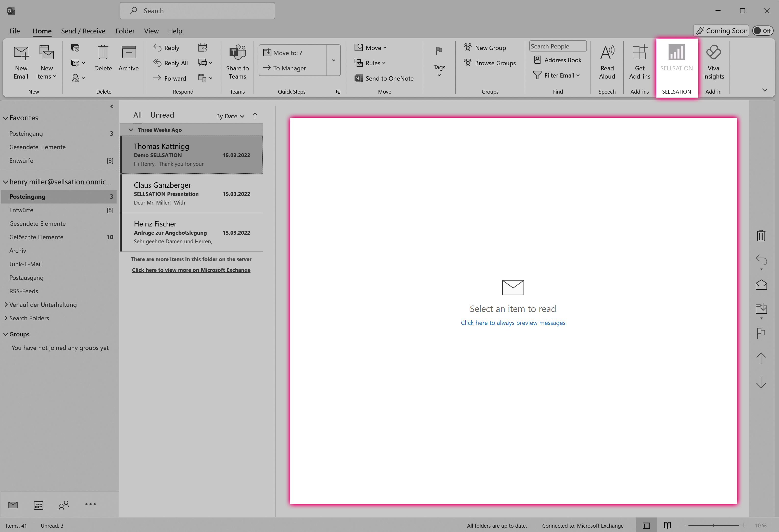The image size is (779, 532).
Task: Show All messages tab
Action: tap(137, 115)
